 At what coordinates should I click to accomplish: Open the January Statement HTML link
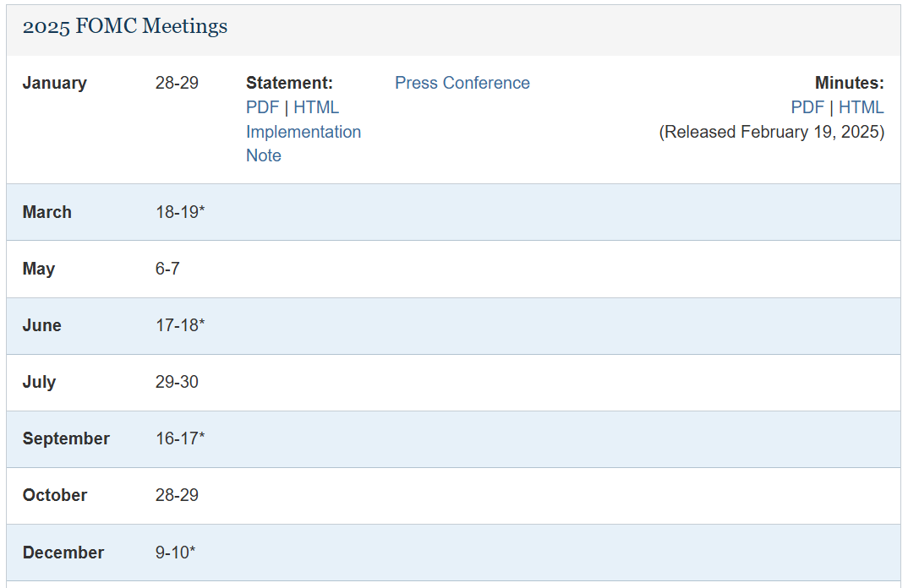pos(316,107)
